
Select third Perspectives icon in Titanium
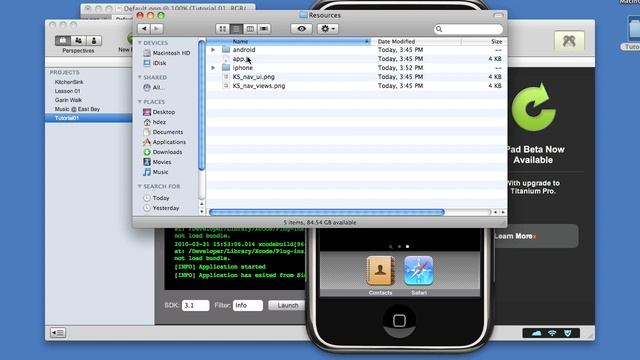[94, 40]
